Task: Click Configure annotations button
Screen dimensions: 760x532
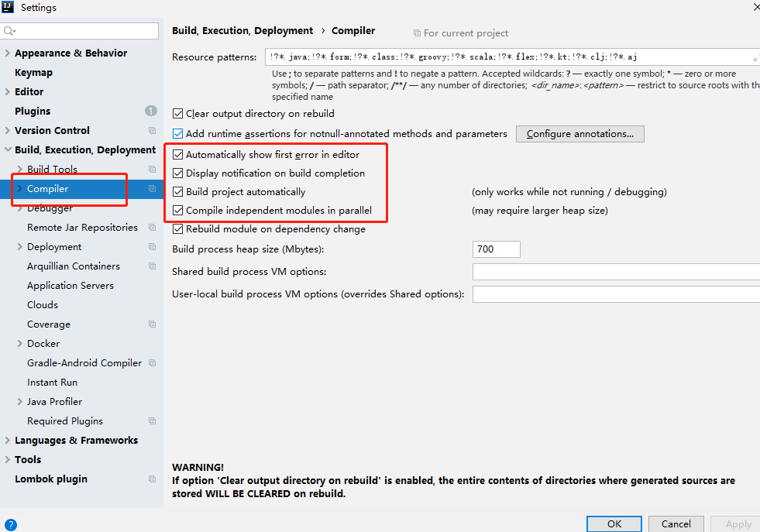Action: tap(579, 134)
